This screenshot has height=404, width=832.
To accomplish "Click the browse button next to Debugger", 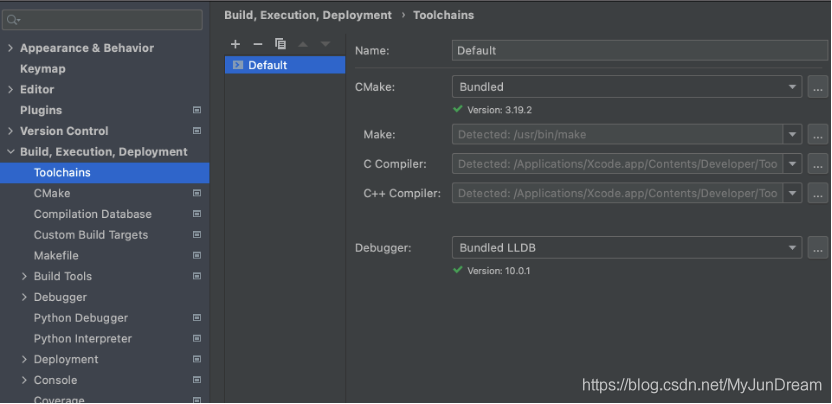I will coord(818,247).
